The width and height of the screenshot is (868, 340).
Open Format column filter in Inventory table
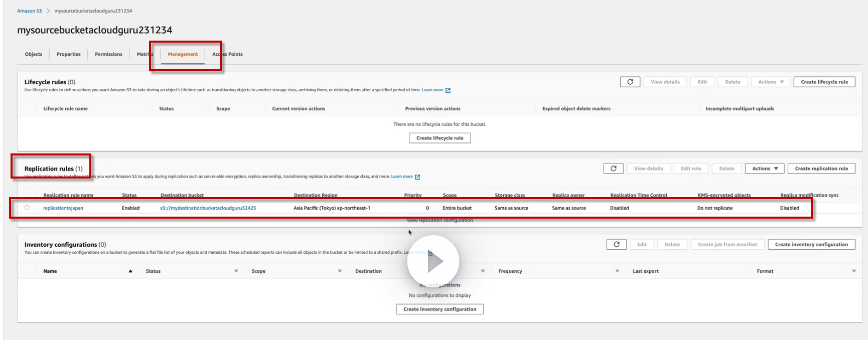854,271
